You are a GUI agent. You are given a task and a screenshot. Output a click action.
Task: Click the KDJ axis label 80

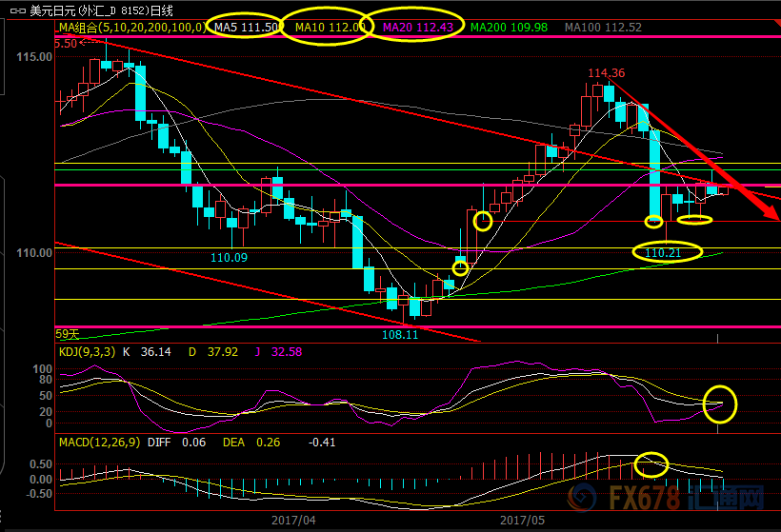point(46,380)
